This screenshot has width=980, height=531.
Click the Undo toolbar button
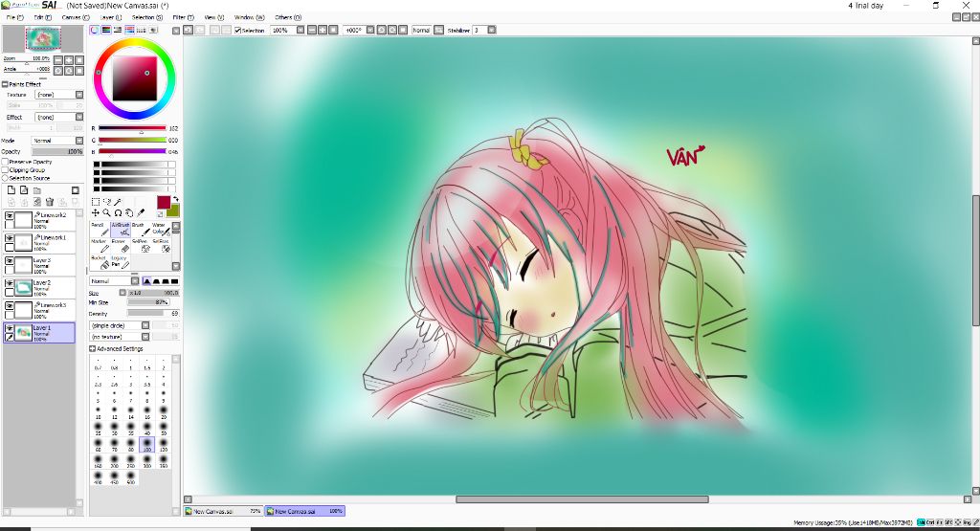[x=188, y=30]
